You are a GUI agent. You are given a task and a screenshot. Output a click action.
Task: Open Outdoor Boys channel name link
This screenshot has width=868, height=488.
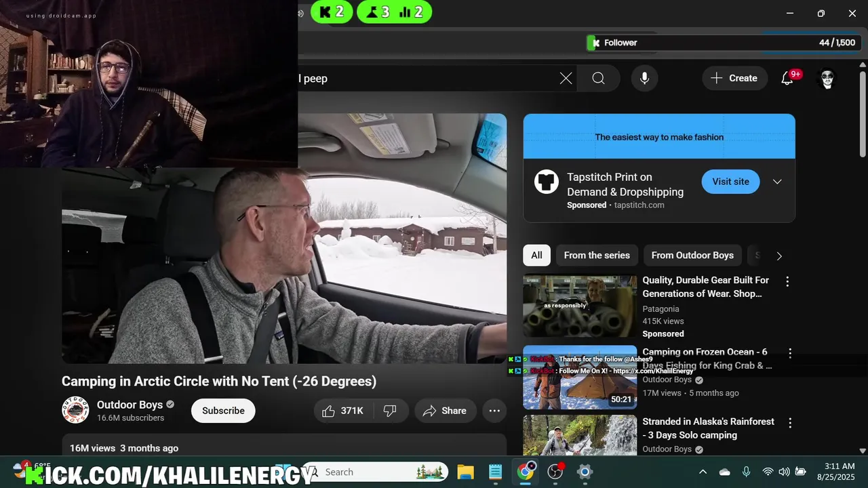coord(130,405)
